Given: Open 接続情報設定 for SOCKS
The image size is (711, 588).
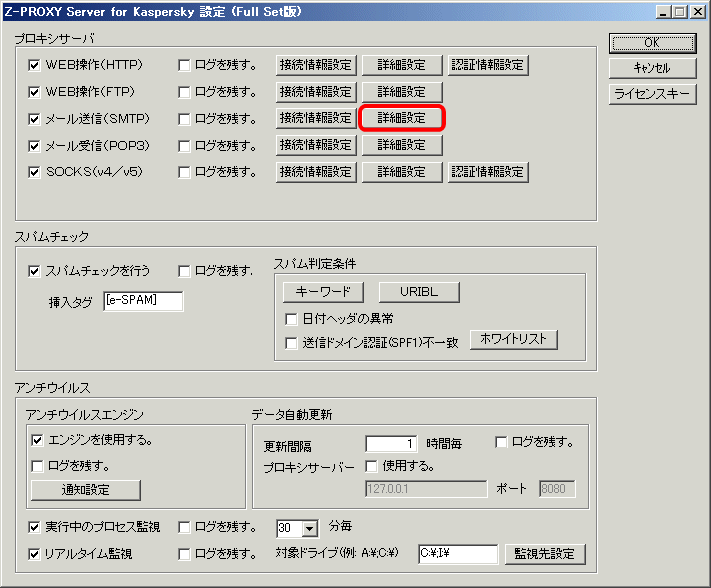Looking at the screenshot, I should point(316,172).
